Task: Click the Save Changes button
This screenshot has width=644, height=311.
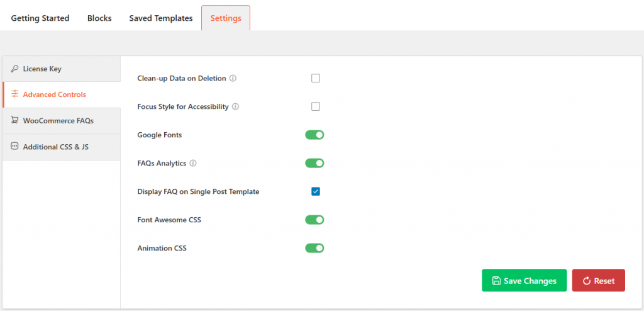Action: [x=524, y=281]
